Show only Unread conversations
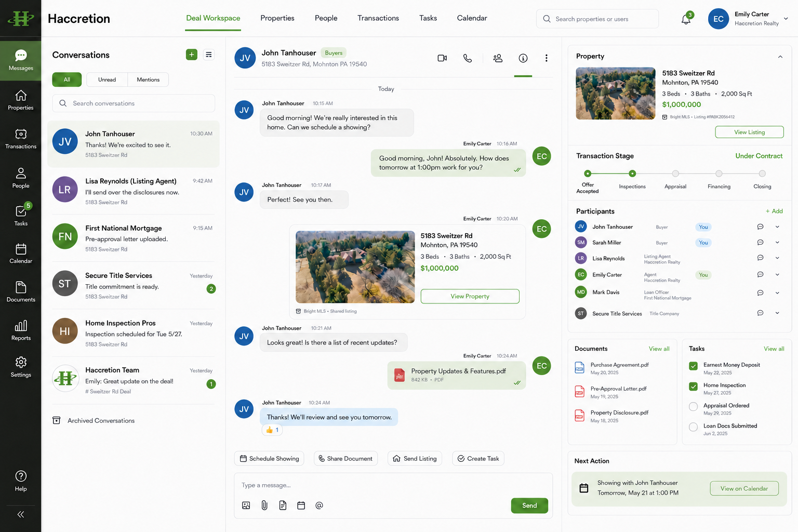The height and width of the screenshot is (532, 798). pyautogui.click(x=107, y=79)
